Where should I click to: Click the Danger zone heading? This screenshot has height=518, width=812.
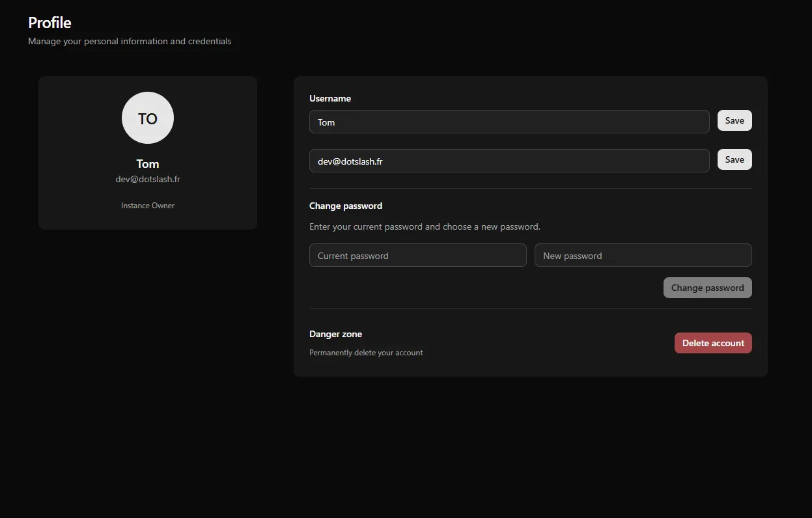point(335,334)
